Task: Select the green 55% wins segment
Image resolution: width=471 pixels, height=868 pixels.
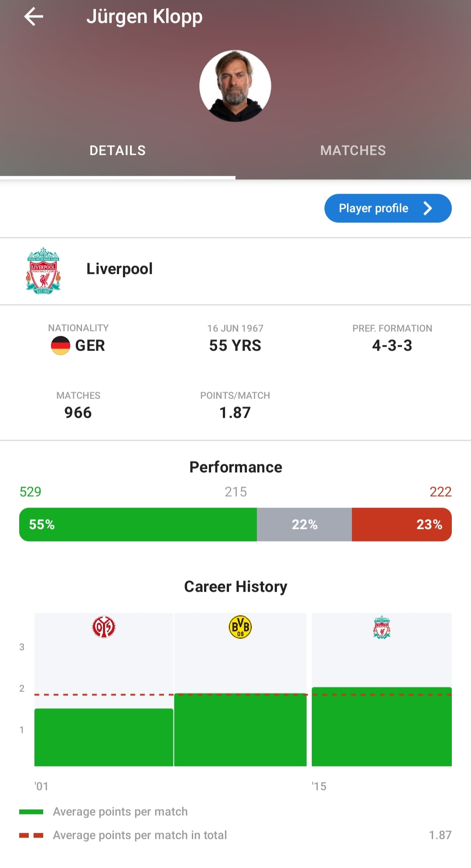Action: pos(138,524)
